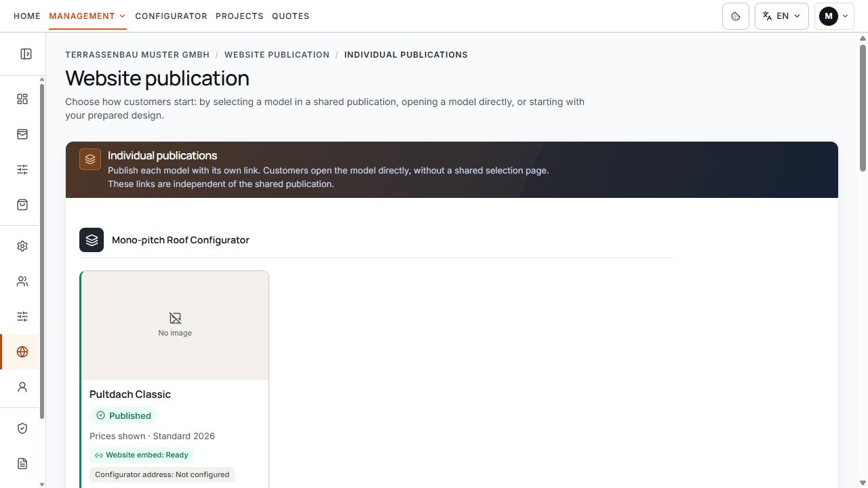Viewport: 868px width, 488px height.
Task: Collapse the sidebar with the panel toggle icon
Action: coord(26,54)
